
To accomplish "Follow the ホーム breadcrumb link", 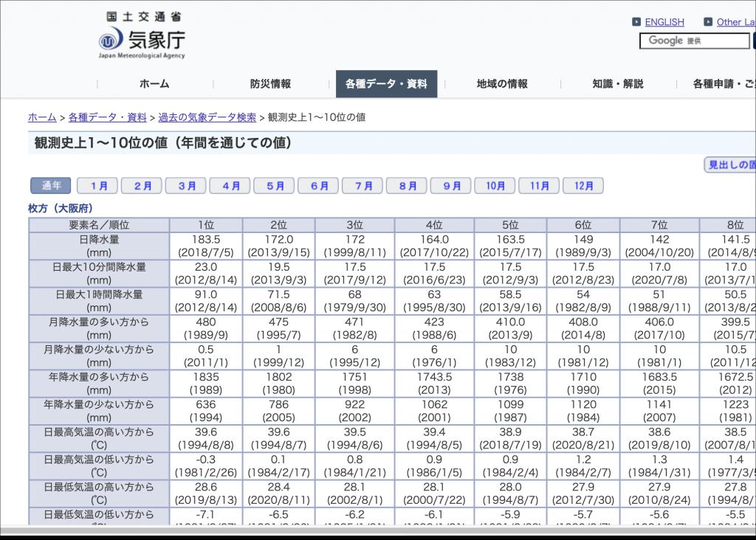I will pos(42,117).
